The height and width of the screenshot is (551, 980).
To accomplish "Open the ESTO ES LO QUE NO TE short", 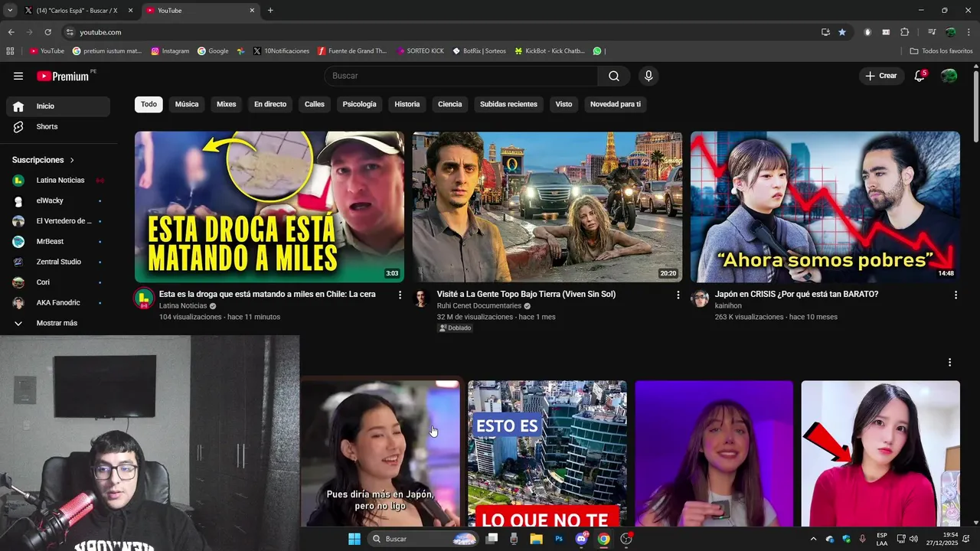I will [x=547, y=453].
